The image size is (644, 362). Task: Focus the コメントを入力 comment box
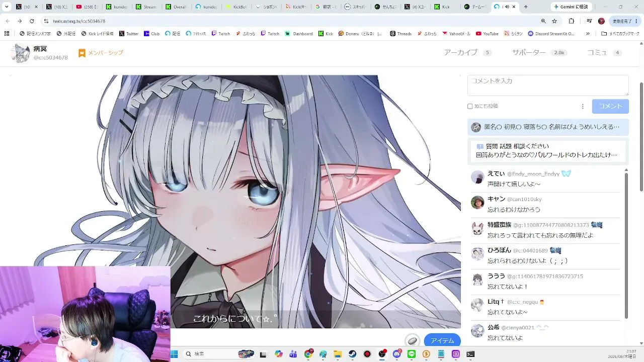pyautogui.click(x=548, y=85)
